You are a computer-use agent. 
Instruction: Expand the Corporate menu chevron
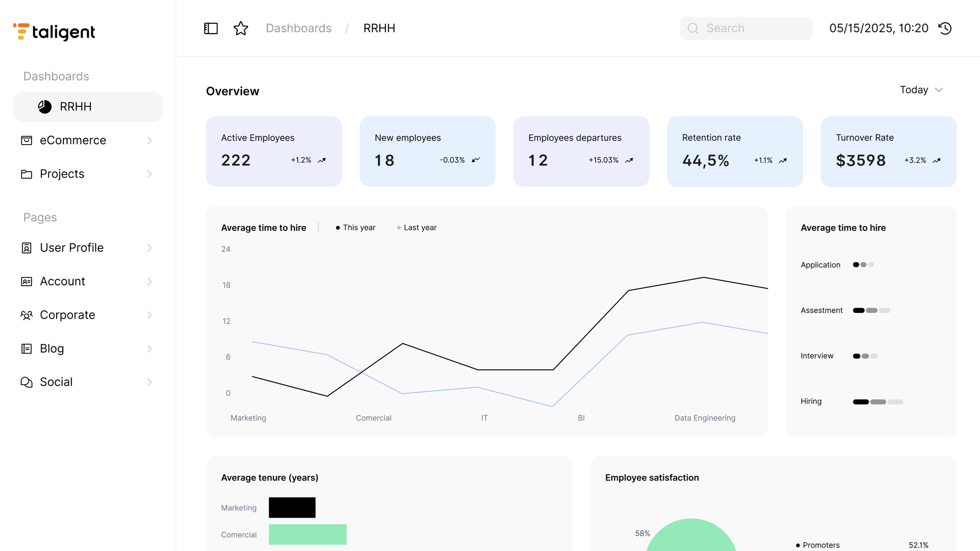click(150, 315)
